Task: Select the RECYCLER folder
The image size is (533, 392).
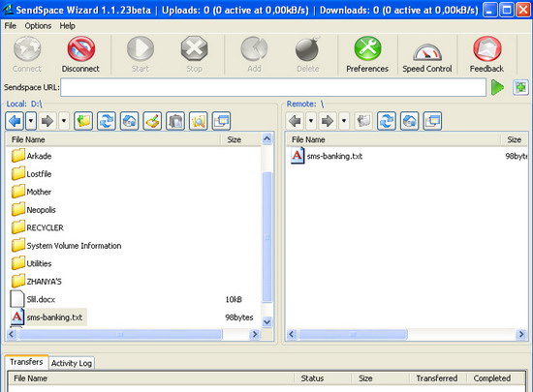Action: [38, 227]
